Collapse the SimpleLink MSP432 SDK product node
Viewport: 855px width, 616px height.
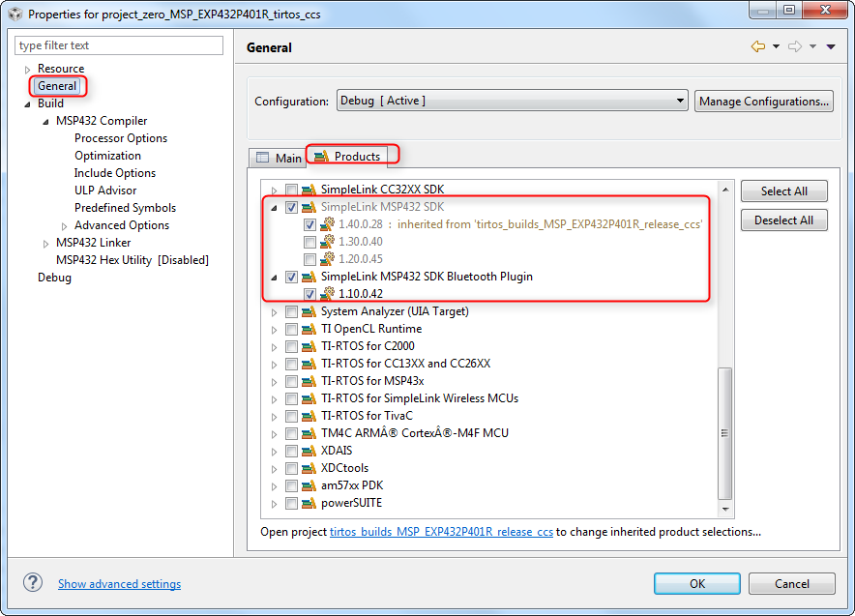[275, 208]
